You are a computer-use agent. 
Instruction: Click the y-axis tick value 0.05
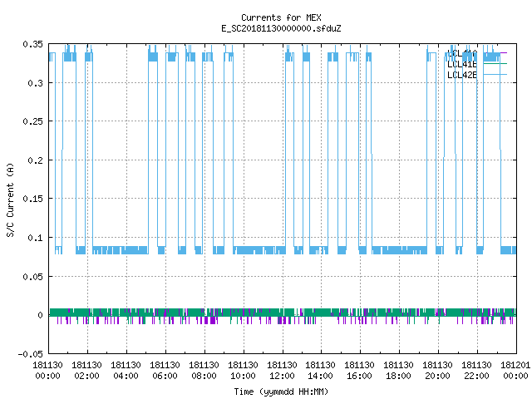[33, 277]
